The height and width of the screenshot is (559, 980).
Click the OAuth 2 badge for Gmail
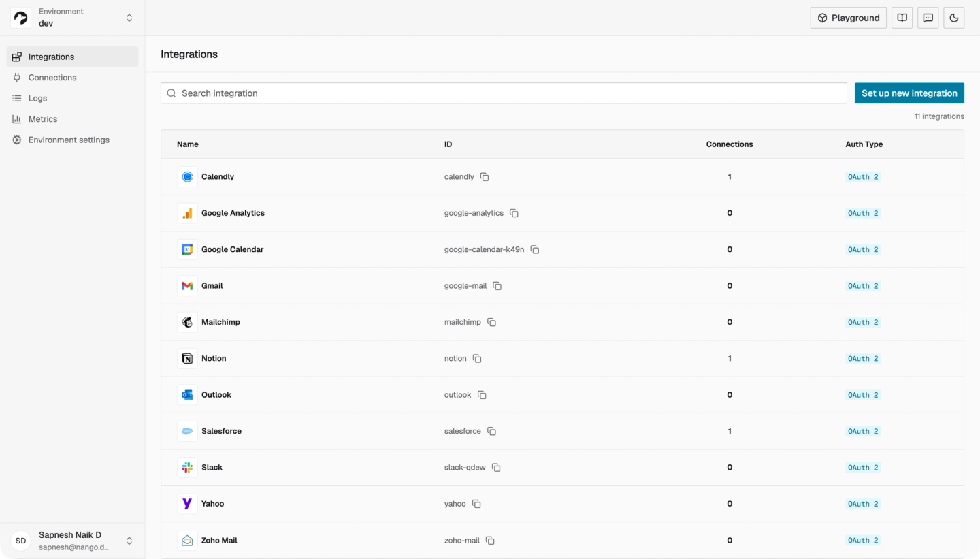(x=863, y=286)
